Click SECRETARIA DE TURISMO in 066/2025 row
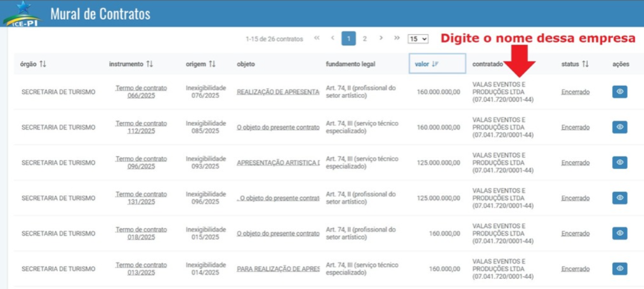Screen dimensions: 644x289 click(58, 92)
